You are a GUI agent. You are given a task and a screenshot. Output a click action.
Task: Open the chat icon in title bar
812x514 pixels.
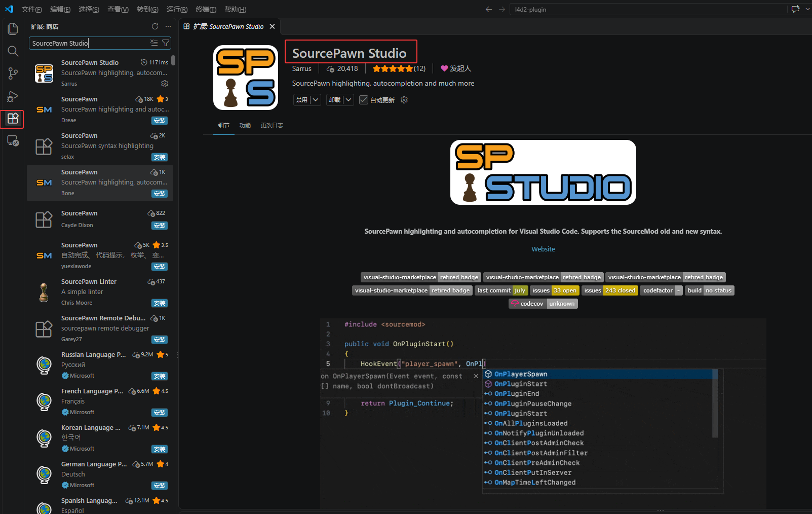[795, 9]
